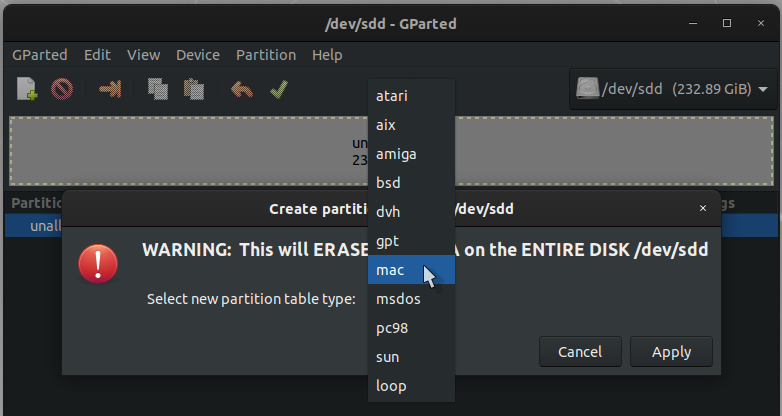Select loop partition table type
The image size is (782, 416).
[411, 386]
